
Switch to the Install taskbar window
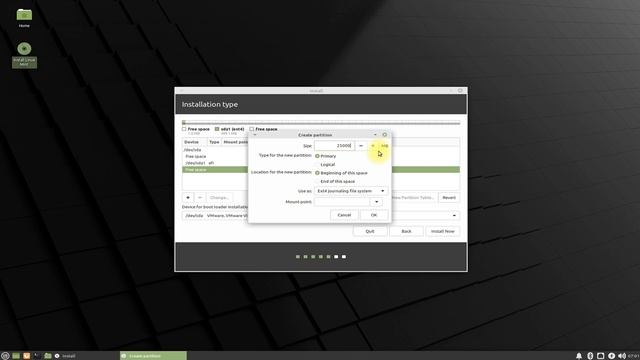click(x=65, y=356)
